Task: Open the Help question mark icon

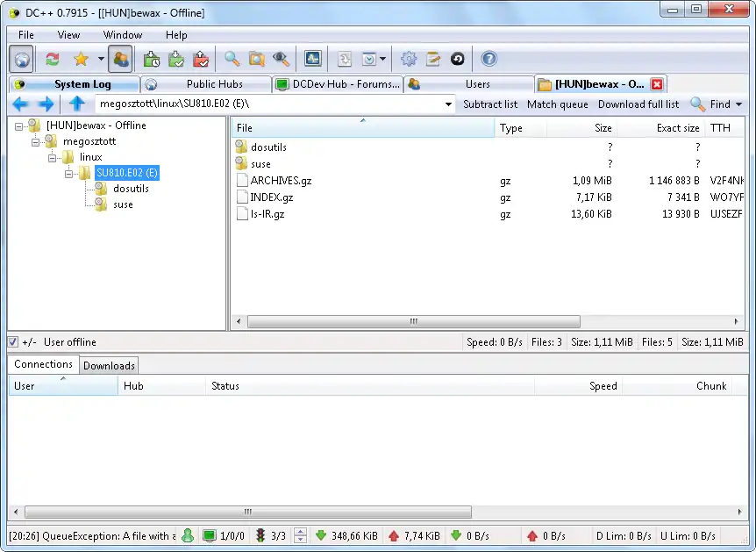Action: click(489, 59)
